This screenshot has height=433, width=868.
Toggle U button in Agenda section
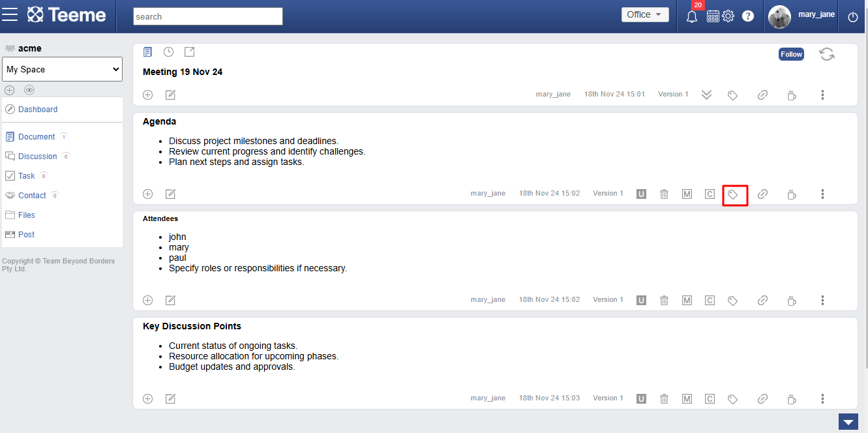641,194
